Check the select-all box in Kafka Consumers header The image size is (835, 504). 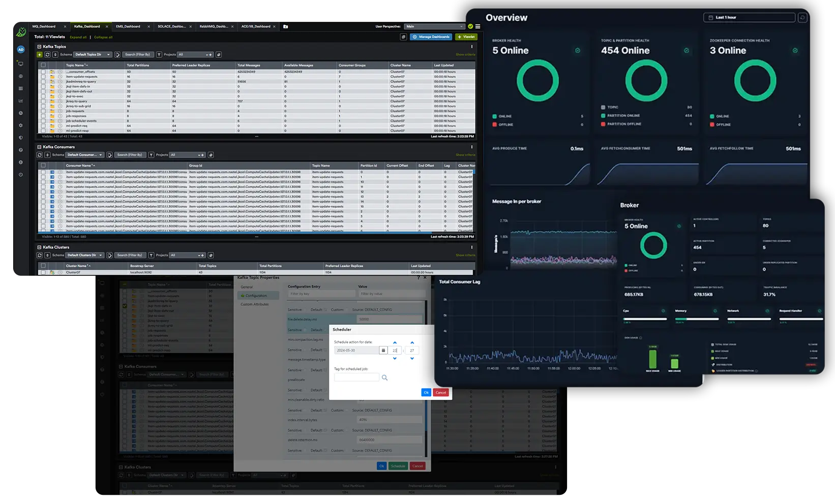(x=43, y=165)
